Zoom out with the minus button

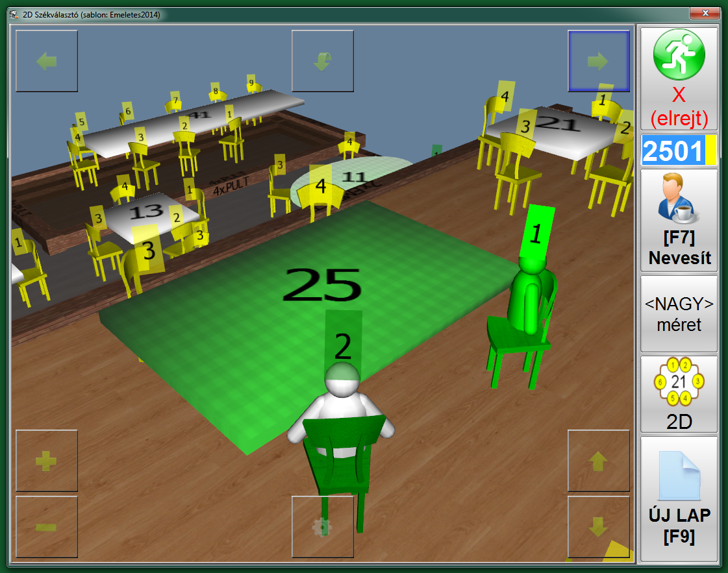47,527
